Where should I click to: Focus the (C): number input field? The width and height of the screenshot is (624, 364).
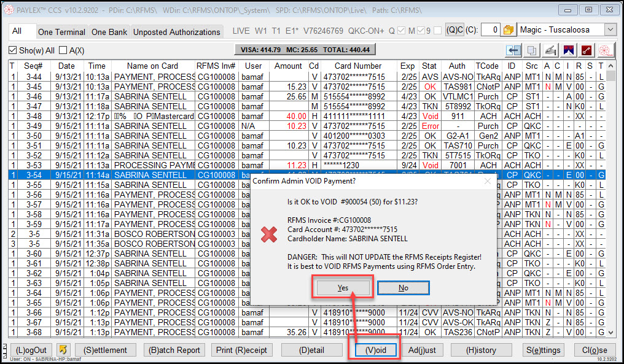(x=490, y=30)
